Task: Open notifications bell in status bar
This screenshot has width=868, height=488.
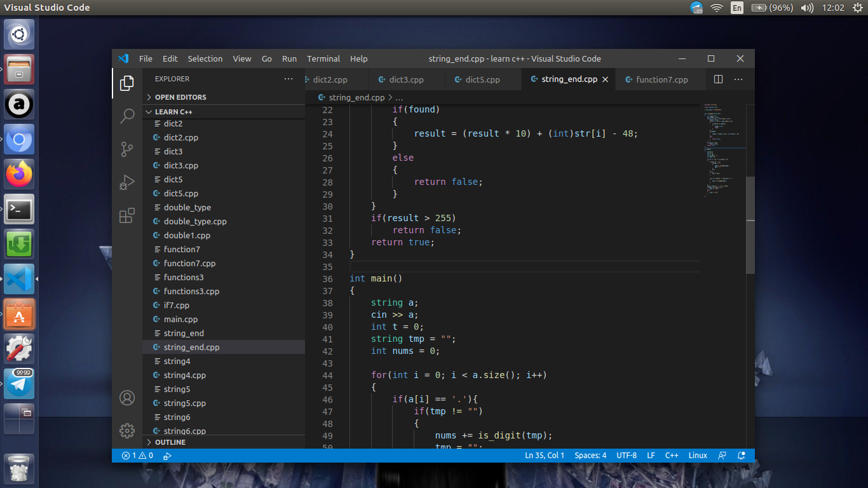Action: tap(741, 456)
